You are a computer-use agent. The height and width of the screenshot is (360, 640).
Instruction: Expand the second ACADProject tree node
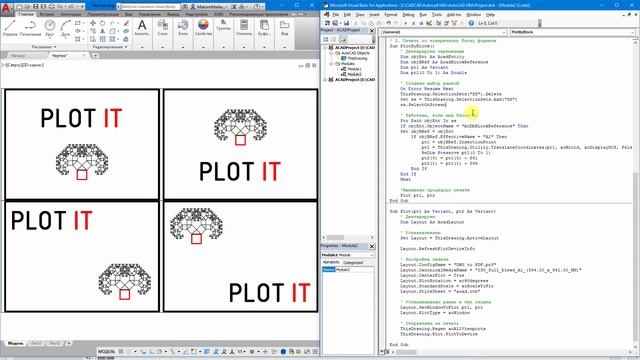coord(325,80)
